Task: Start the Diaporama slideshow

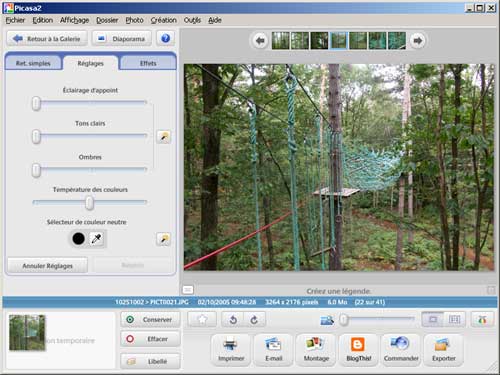Action: pos(122,39)
